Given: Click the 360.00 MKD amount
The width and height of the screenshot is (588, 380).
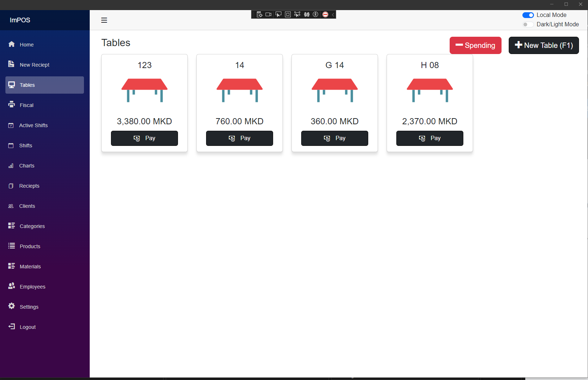Looking at the screenshot, I should click(335, 121).
